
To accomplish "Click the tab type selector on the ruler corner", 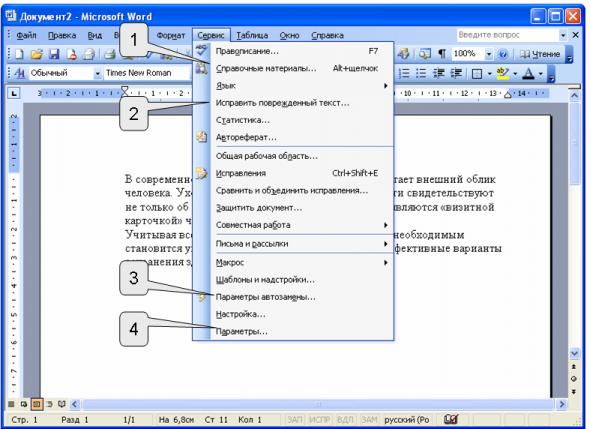I will pos(14,93).
